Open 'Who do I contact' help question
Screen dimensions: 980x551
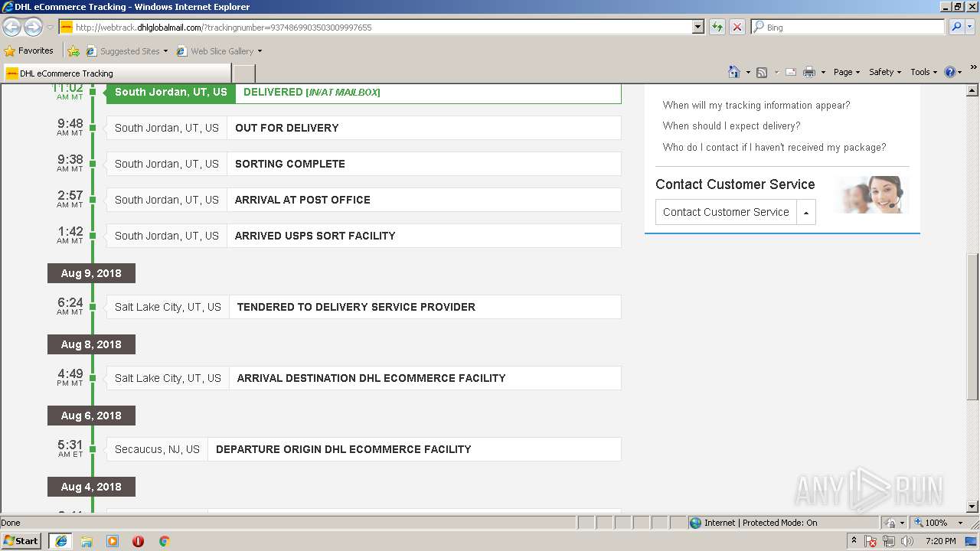(x=774, y=147)
